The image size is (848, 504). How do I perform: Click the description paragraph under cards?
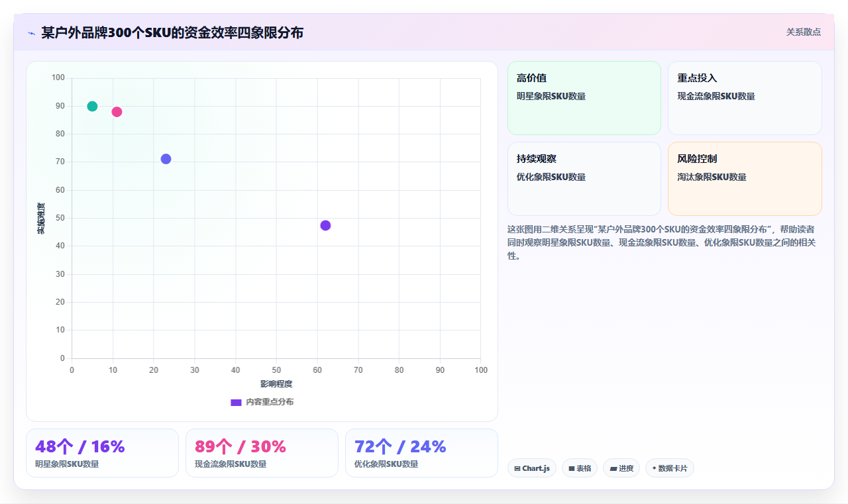pos(664,242)
